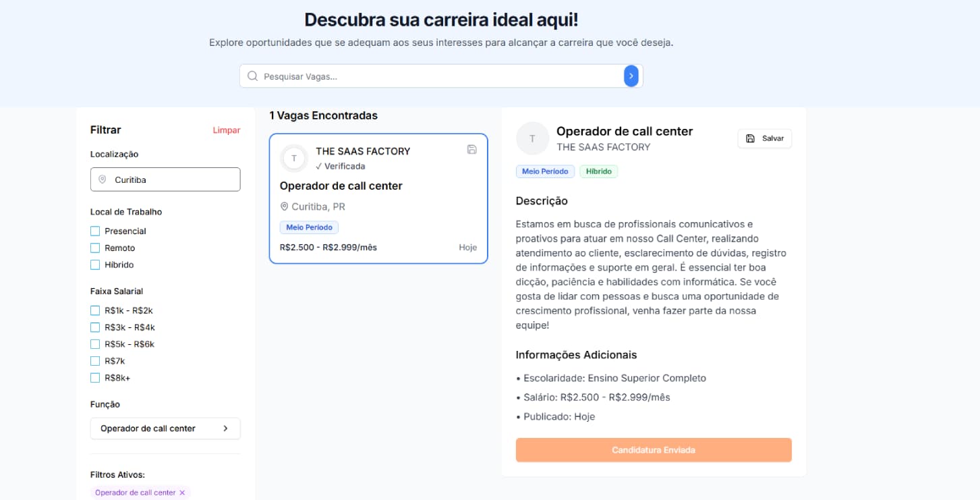980x500 pixels.
Task: Select the R$3k - R$4k salary range
Action: click(95, 327)
